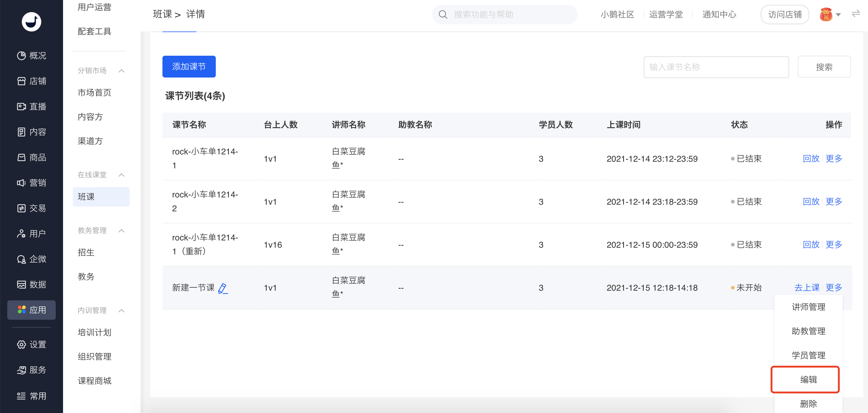This screenshot has width=868, height=413.
Task: Click the 企微 sidebar icon
Action: tap(22, 259)
